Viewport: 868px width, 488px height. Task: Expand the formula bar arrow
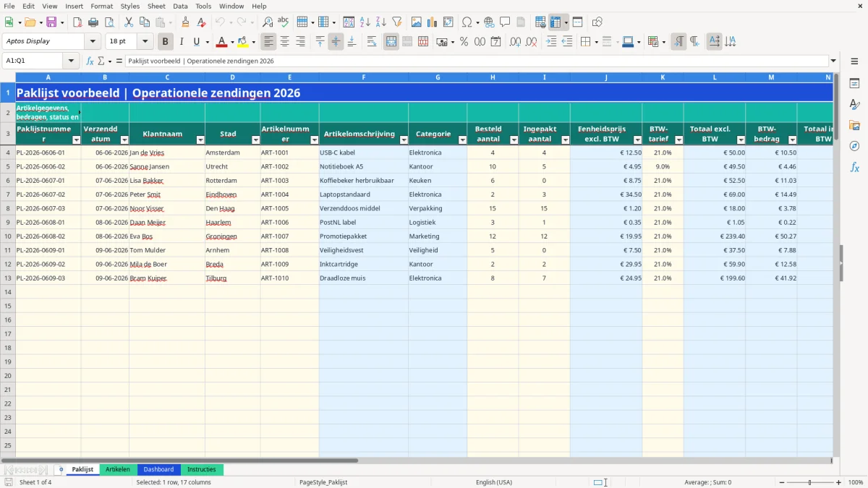tap(833, 61)
